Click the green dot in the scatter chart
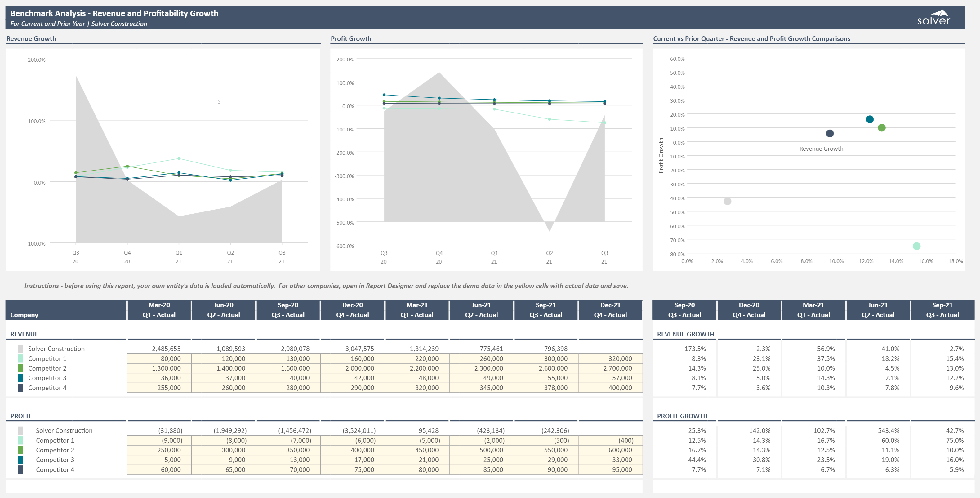The width and height of the screenshot is (980, 498). (x=882, y=128)
